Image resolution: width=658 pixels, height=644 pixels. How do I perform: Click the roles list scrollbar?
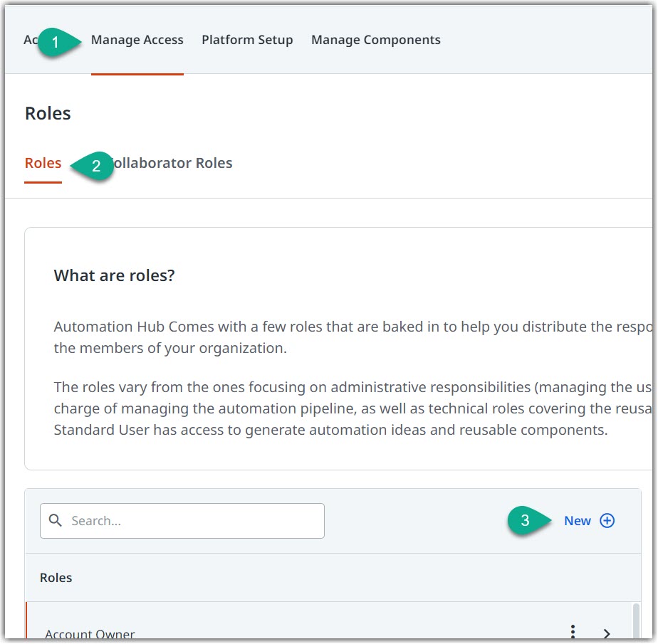click(636, 621)
